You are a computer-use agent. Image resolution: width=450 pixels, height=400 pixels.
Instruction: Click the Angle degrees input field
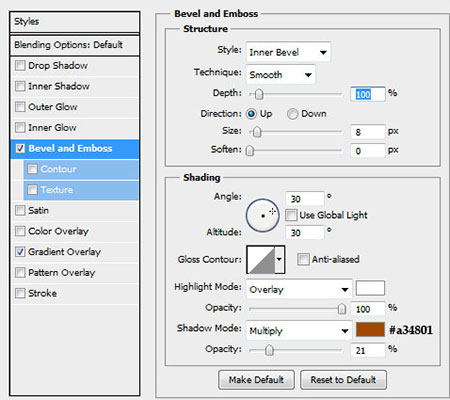click(x=305, y=199)
